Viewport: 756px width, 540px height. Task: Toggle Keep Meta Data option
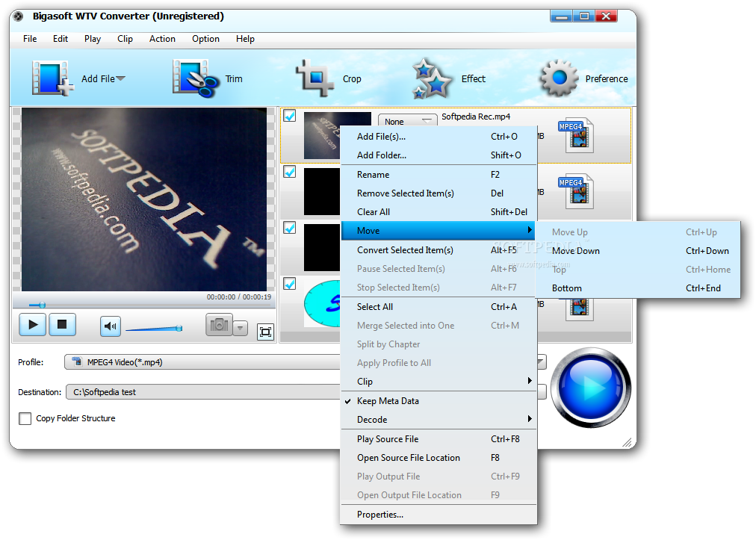[x=439, y=401]
